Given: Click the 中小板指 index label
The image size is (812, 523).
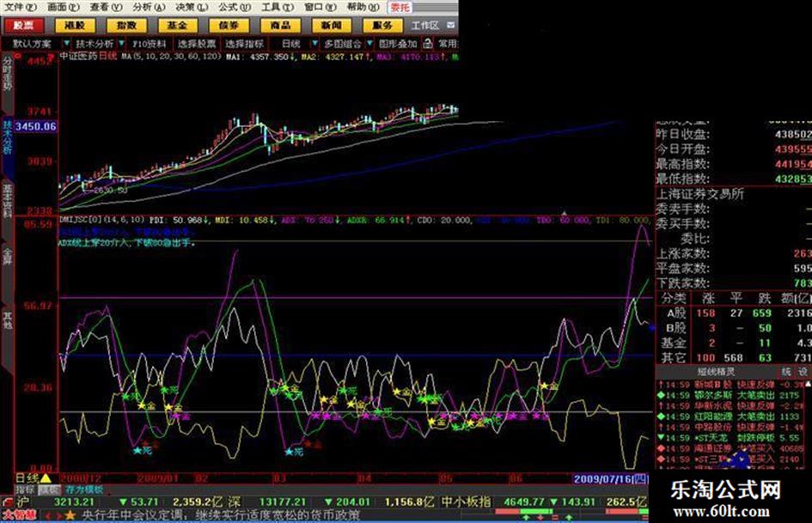Looking at the screenshot, I should 466,502.
